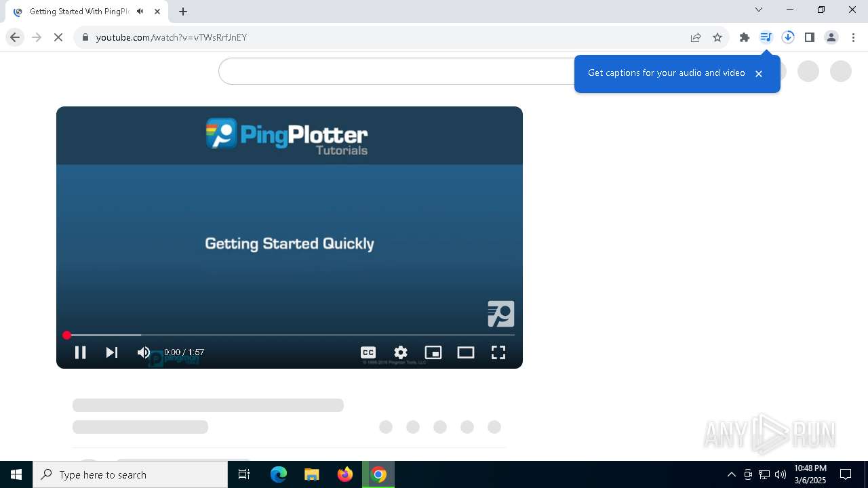Click the PingPlotter channel watermark on video

pos(501,314)
